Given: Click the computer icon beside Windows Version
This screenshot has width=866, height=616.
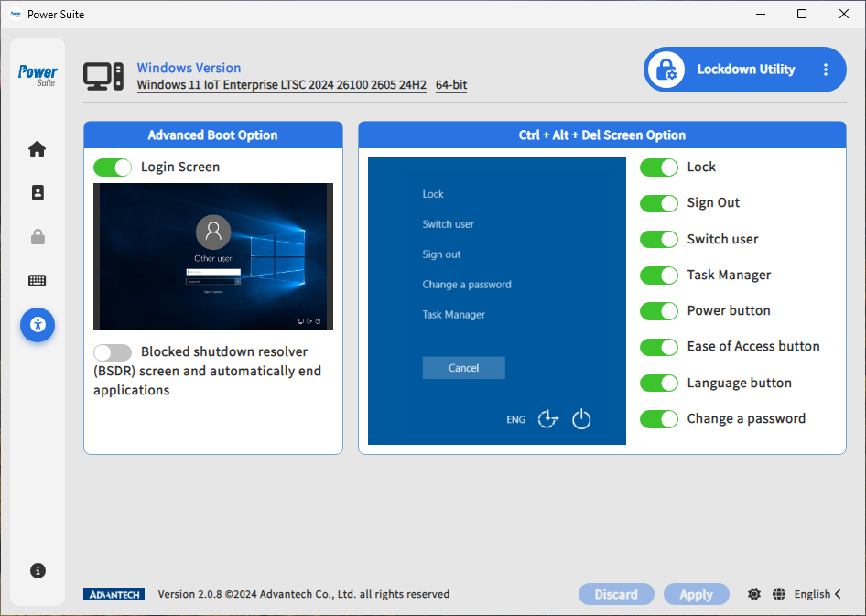Looking at the screenshot, I should (103, 76).
